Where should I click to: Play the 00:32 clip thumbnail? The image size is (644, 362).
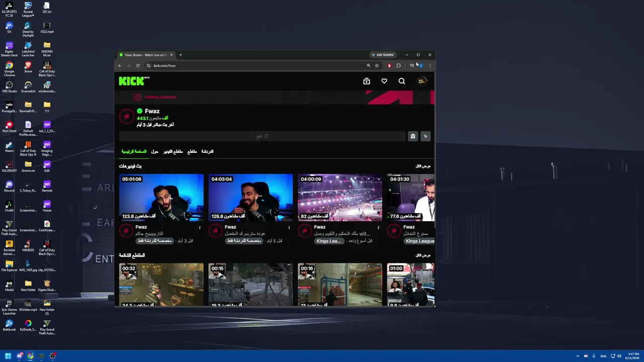coord(162,285)
